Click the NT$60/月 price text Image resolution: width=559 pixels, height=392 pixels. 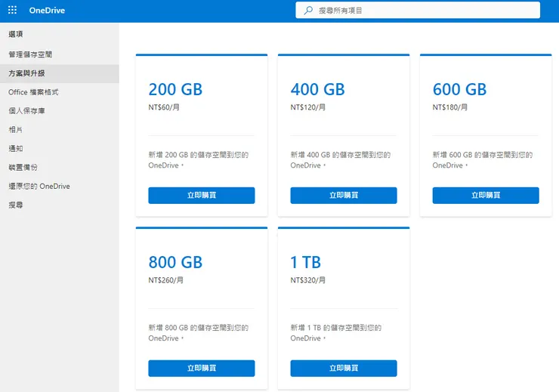(x=164, y=107)
